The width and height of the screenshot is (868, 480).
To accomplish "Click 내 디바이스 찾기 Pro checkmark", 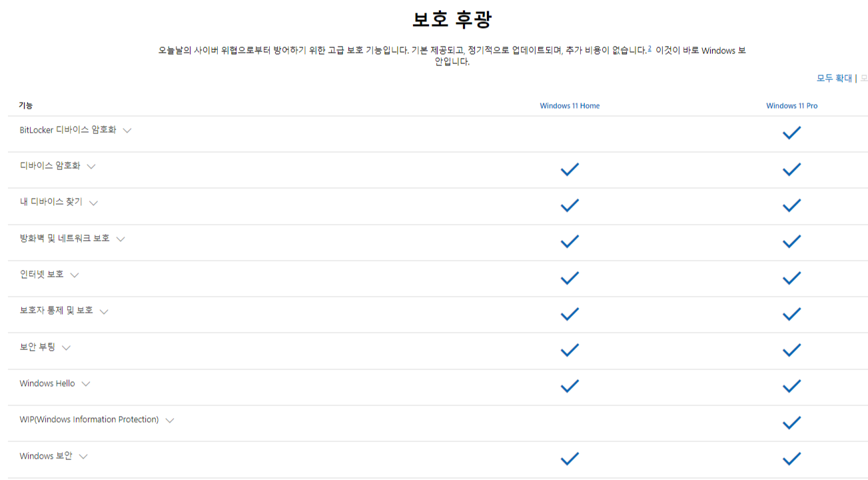I will click(791, 205).
